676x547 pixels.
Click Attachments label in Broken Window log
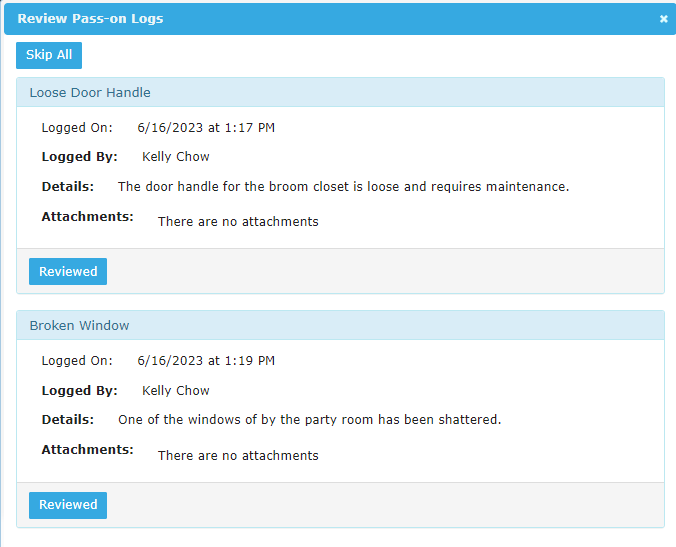coord(88,450)
